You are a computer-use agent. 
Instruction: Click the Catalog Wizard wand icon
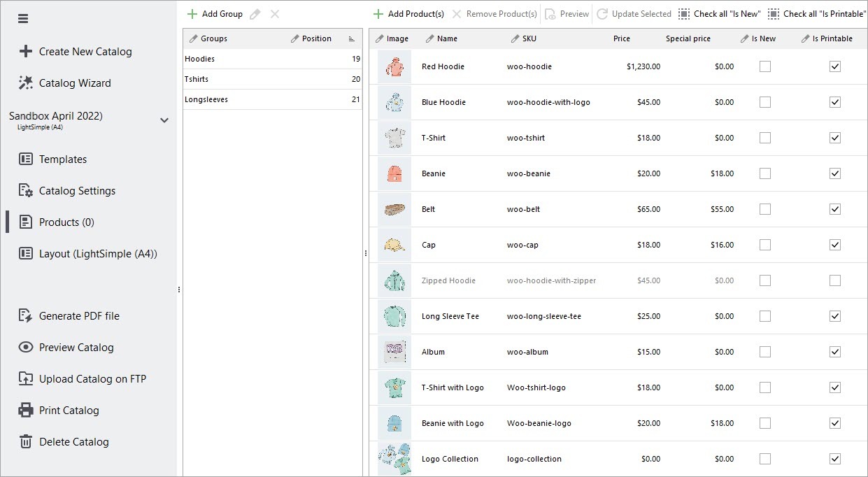tap(26, 83)
